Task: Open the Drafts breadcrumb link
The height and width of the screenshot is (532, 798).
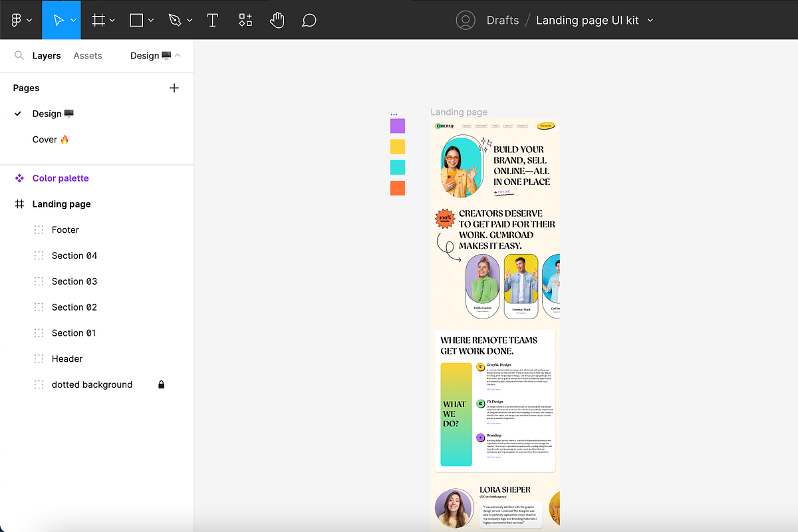Action: click(502, 20)
